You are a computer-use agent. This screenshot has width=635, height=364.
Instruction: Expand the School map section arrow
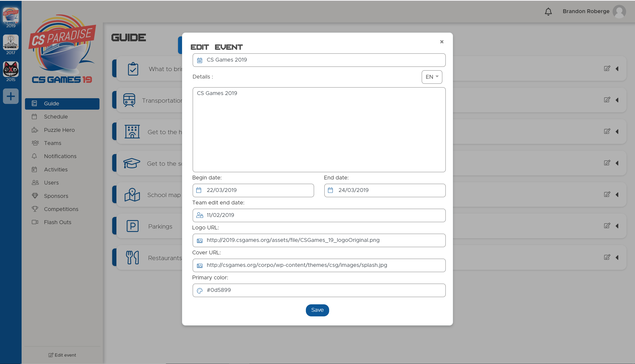pyautogui.click(x=617, y=195)
